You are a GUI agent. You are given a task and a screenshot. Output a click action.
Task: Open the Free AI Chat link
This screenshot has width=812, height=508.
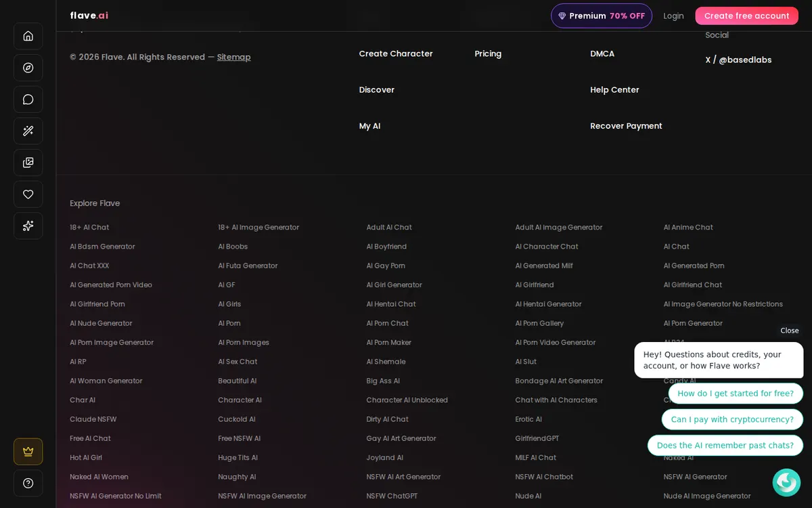pyautogui.click(x=90, y=438)
